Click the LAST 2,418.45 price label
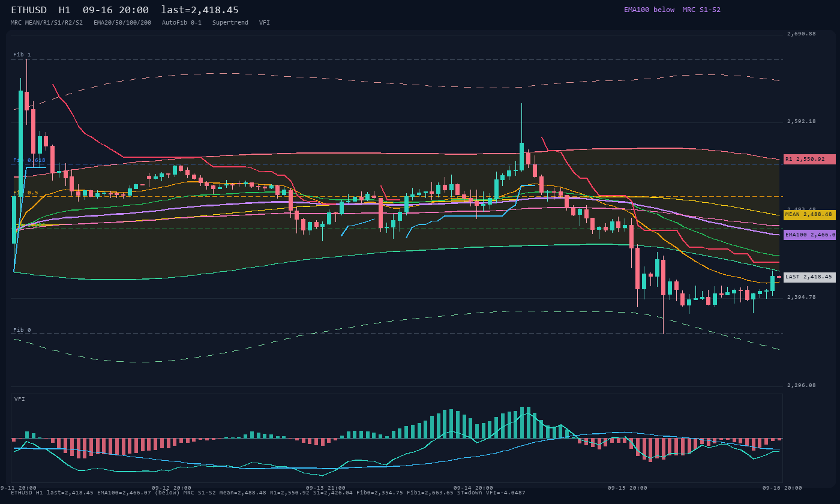The image size is (840, 504). [x=809, y=277]
